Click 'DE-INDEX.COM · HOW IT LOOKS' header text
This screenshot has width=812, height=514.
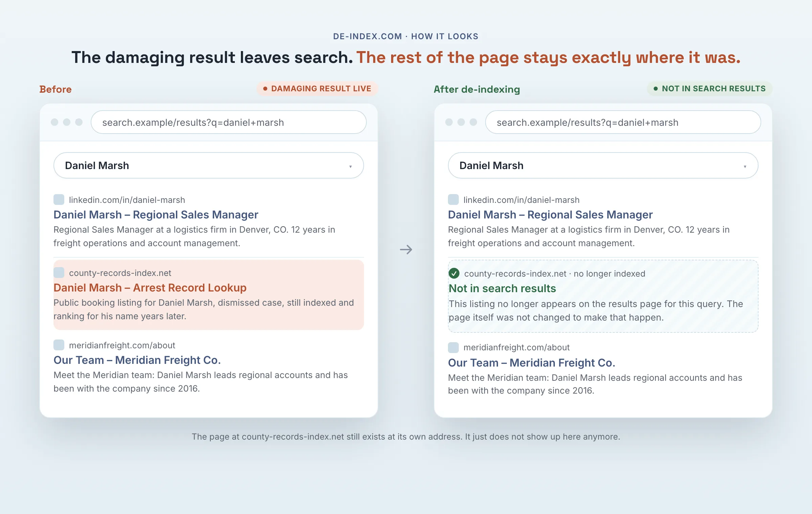[406, 36]
